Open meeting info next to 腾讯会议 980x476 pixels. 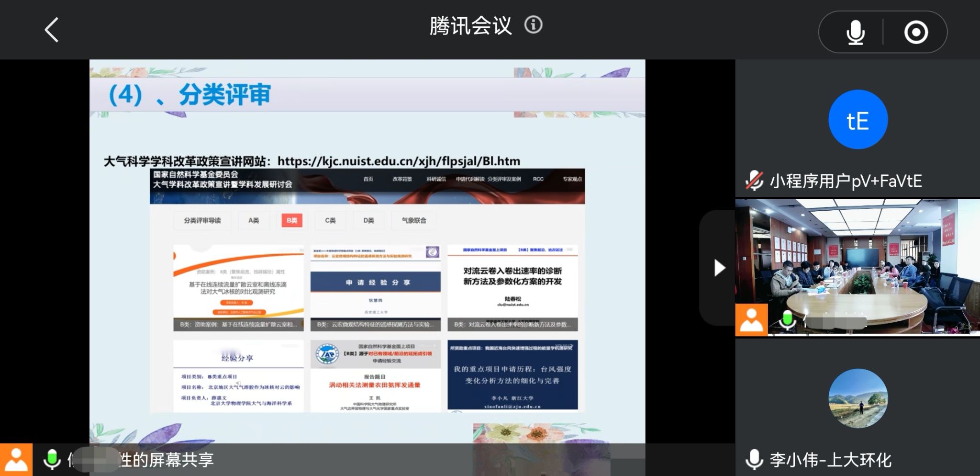(x=533, y=25)
